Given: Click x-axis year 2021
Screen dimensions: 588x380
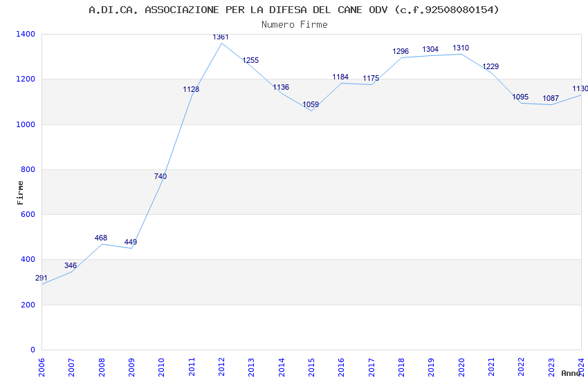Looking at the screenshot, I should (x=492, y=367).
